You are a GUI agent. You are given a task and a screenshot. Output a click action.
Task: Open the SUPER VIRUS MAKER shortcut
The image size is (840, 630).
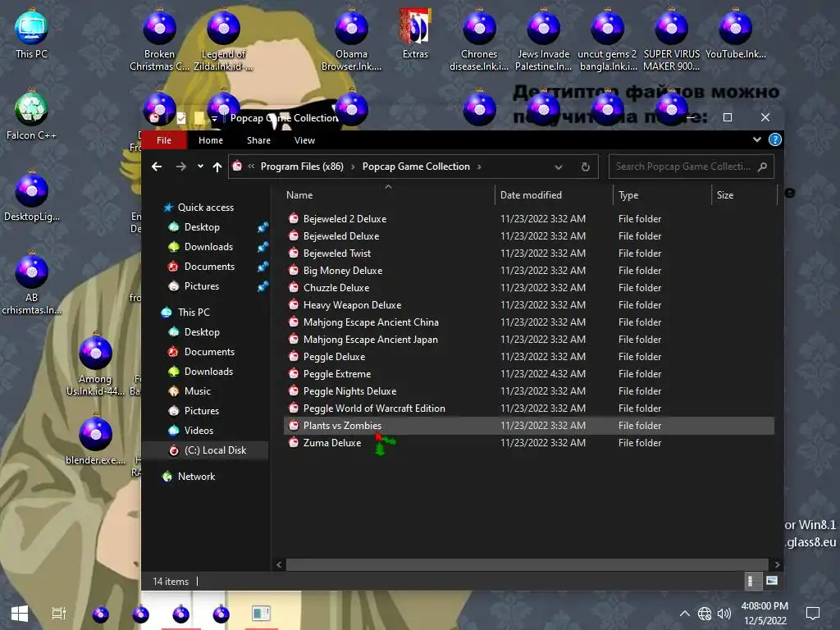(x=671, y=39)
